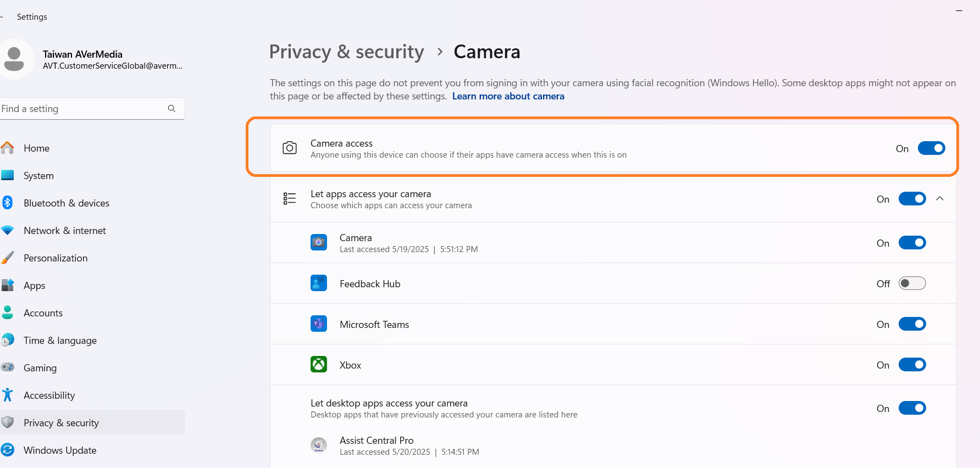980x468 pixels.
Task: Click the Xbox app icon
Action: 319,365
